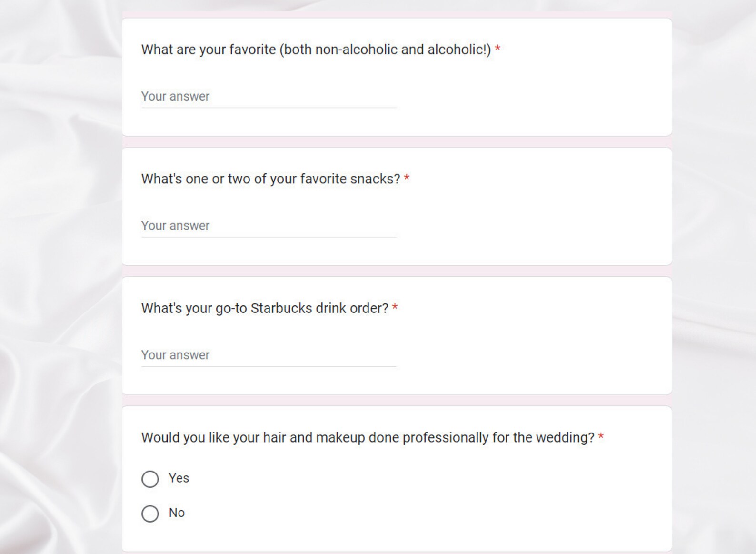Click the required asterisk beside snacks question
This screenshot has width=756, height=554.
pos(407,178)
